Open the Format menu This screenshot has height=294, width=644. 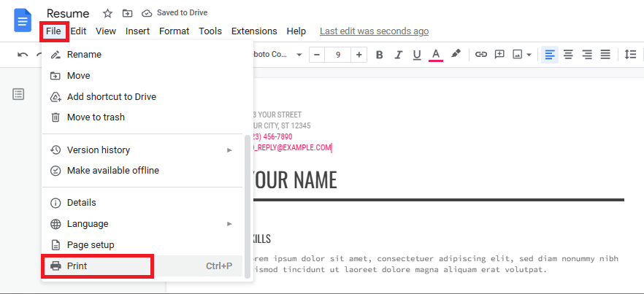(174, 31)
